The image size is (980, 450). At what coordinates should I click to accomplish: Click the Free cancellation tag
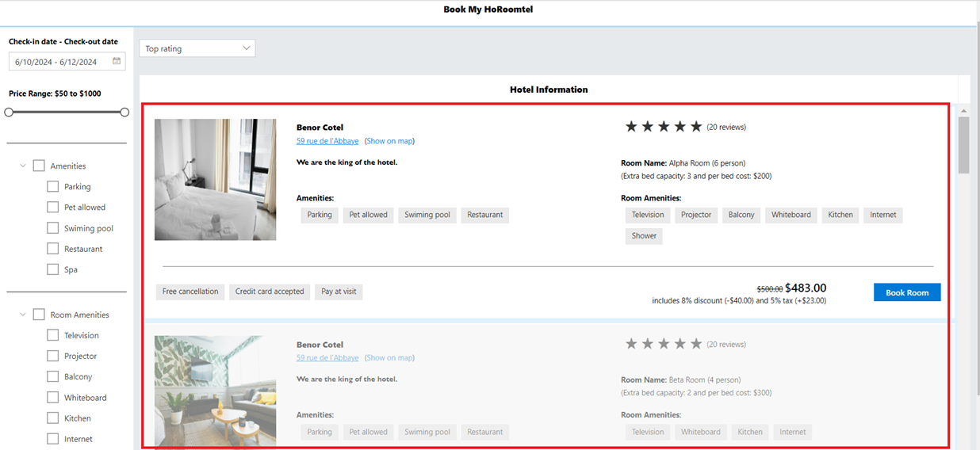pos(190,292)
